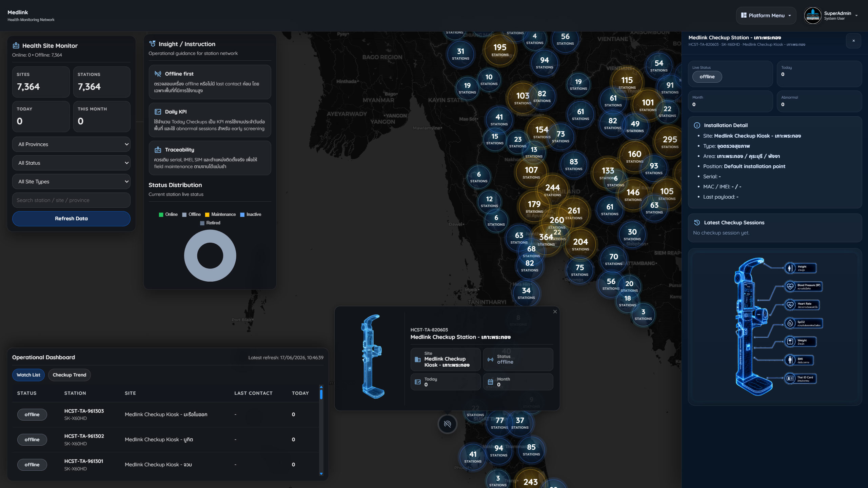Click the 295 stations map cluster

[x=670, y=142]
